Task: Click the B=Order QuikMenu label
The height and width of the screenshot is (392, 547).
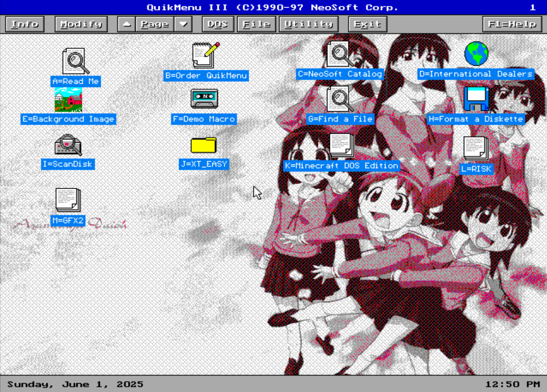Action: [x=206, y=76]
